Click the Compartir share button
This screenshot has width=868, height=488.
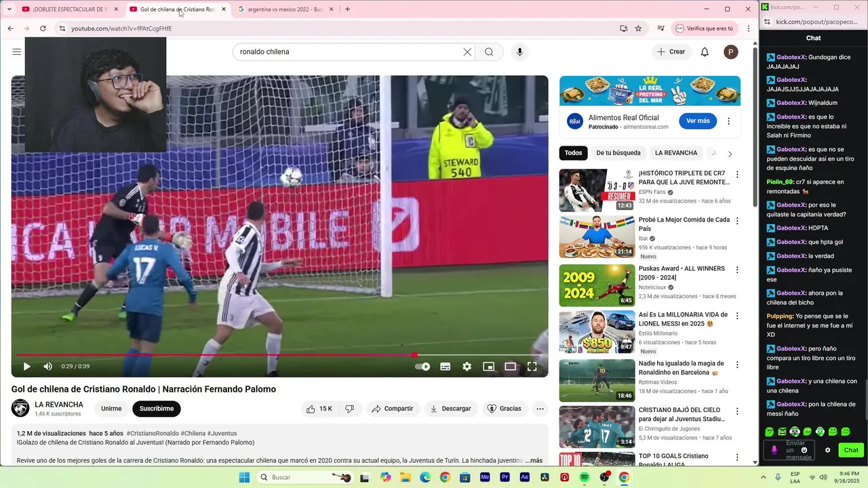[393, 409]
